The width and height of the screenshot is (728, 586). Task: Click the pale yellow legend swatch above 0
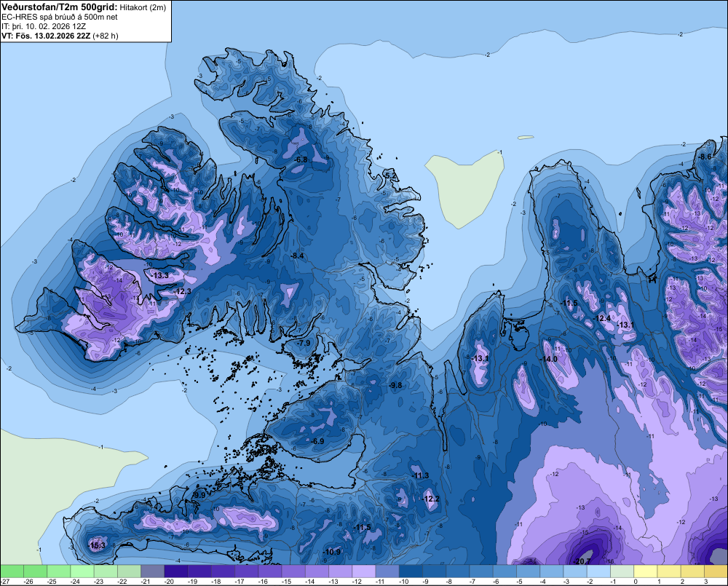pyautogui.click(x=645, y=571)
